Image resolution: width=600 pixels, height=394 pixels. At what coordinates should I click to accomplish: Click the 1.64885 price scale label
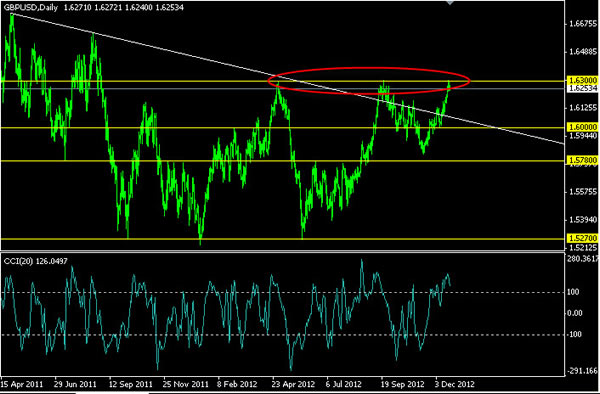pyautogui.click(x=583, y=52)
